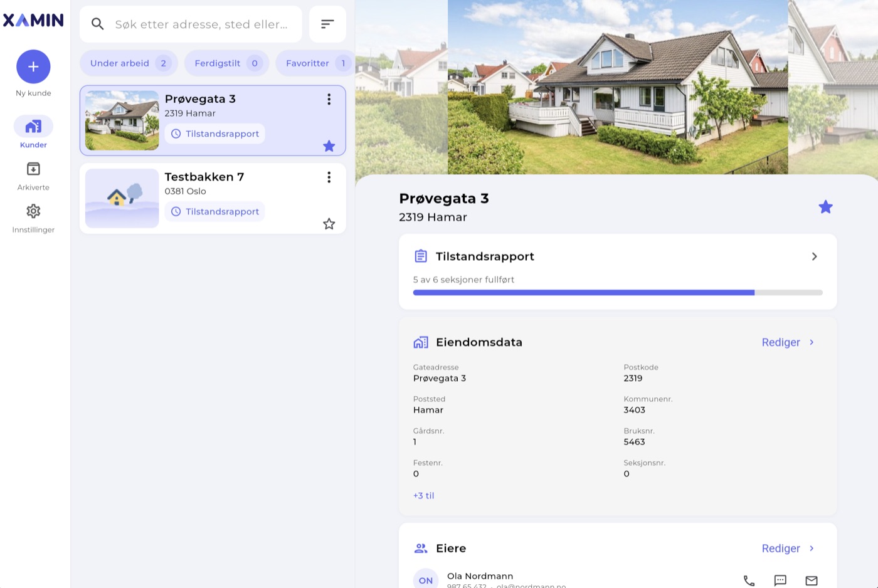Click the Bruksnr. value 5463
This screenshot has width=878, height=588.
point(634,442)
